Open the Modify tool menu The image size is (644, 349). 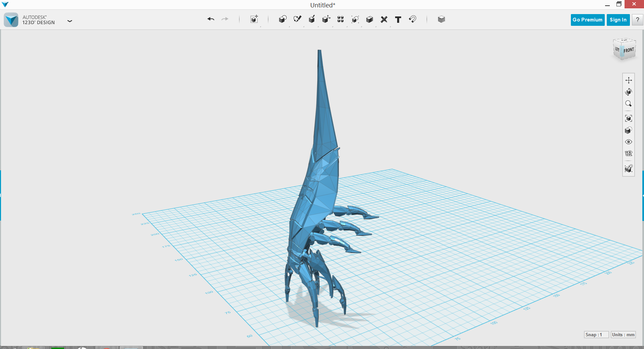[326, 19]
